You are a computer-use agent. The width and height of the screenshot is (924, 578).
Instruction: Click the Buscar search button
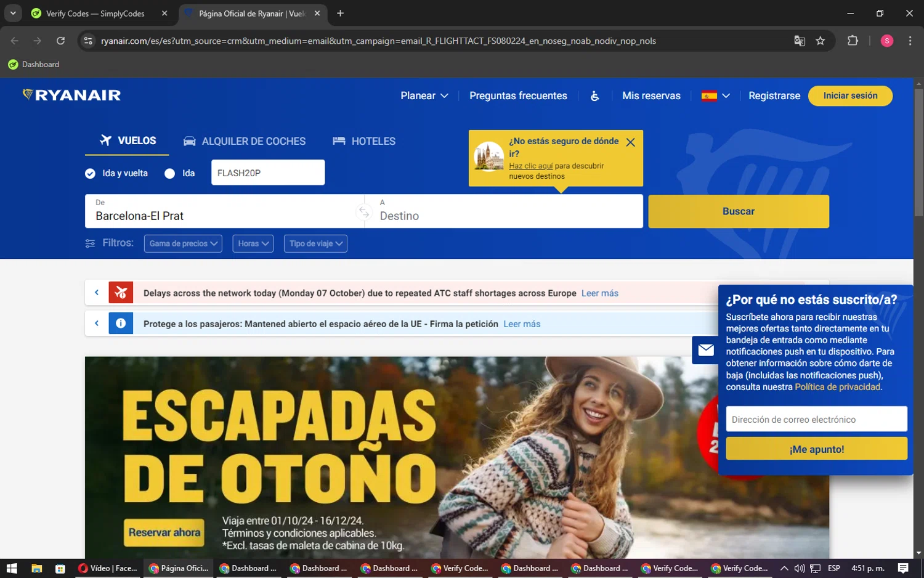739,211
